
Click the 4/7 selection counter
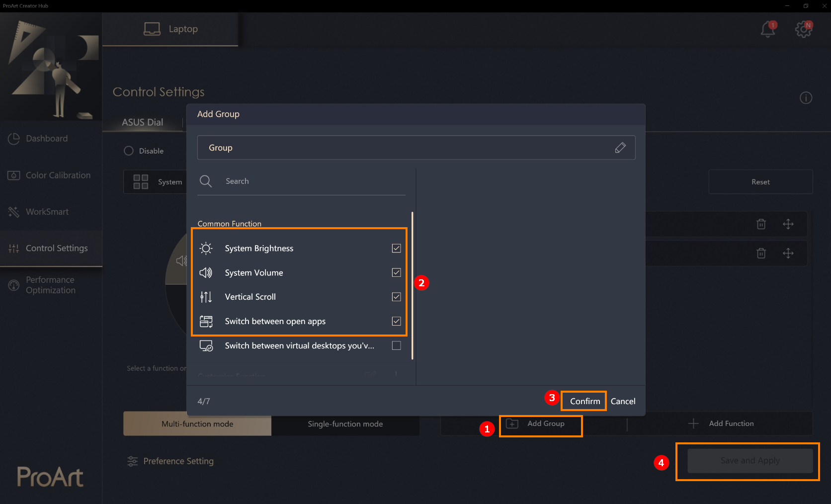[x=204, y=401]
